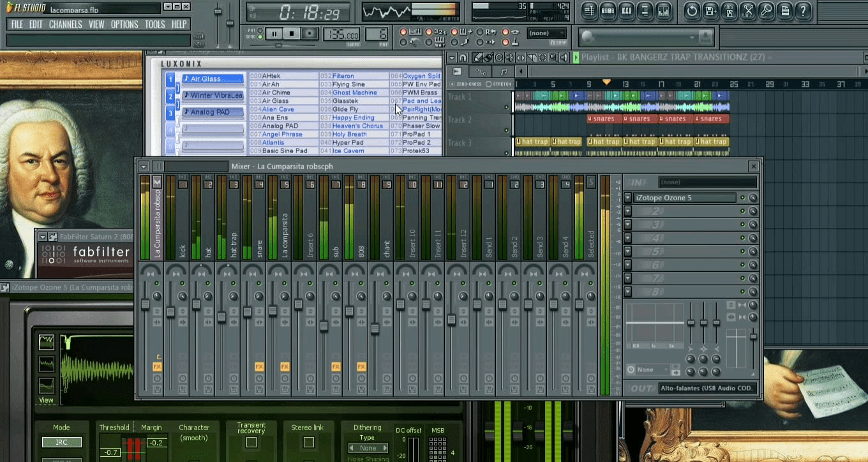The width and height of the screenshot is (868, 462).
Task: Click the undo history icon
Action: pyautogui.click(x=692, y=11)
